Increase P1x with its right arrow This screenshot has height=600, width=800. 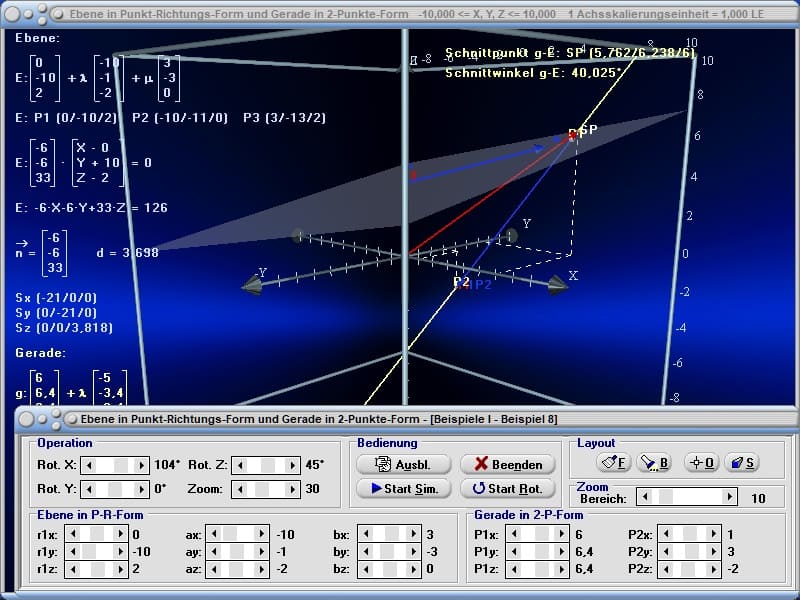click(561, 534)
